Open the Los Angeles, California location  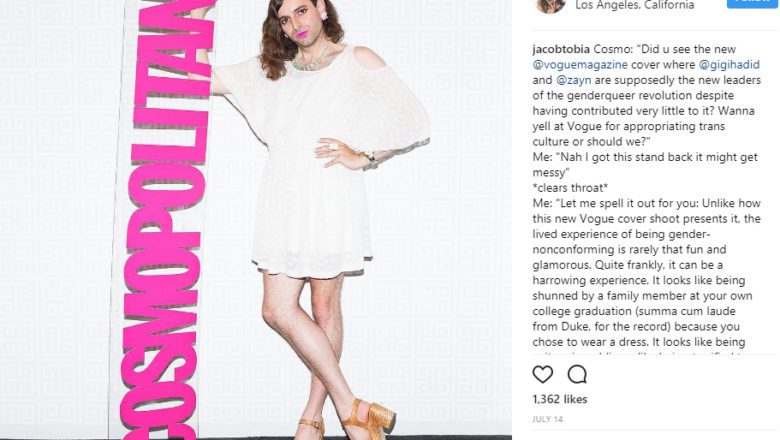pos(635,5)
